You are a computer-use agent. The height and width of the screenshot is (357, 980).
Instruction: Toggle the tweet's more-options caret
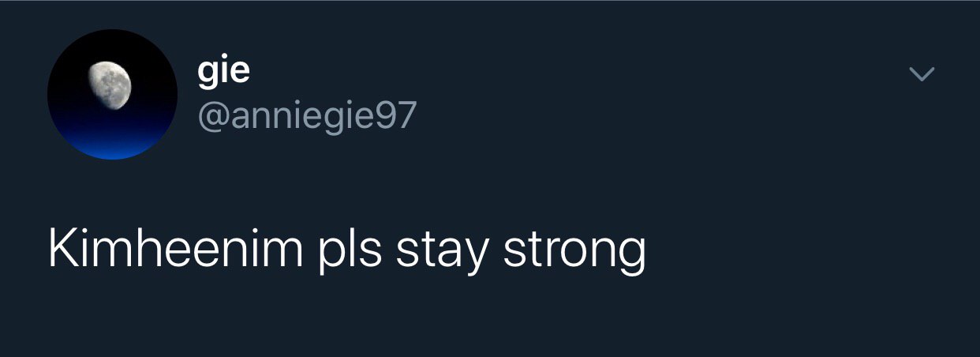click(922, 75)
